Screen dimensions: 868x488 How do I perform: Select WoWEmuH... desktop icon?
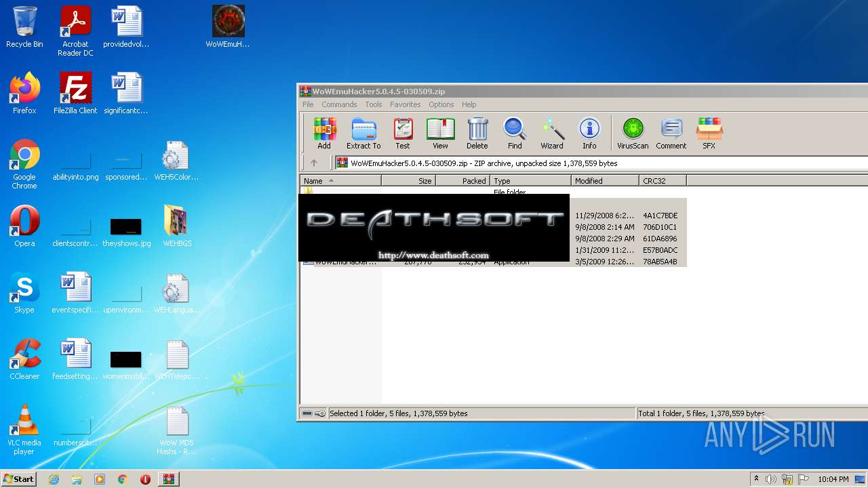pos(228,27)
